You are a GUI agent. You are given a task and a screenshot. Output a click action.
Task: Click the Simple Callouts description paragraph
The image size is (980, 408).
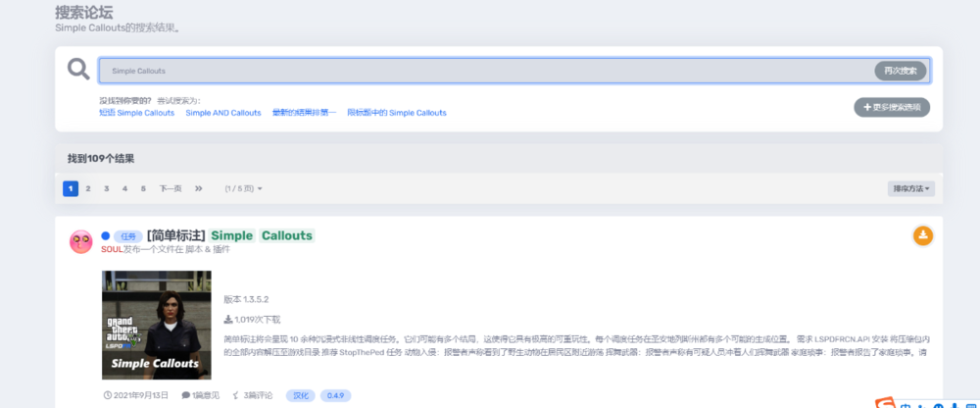coord(577,345)
